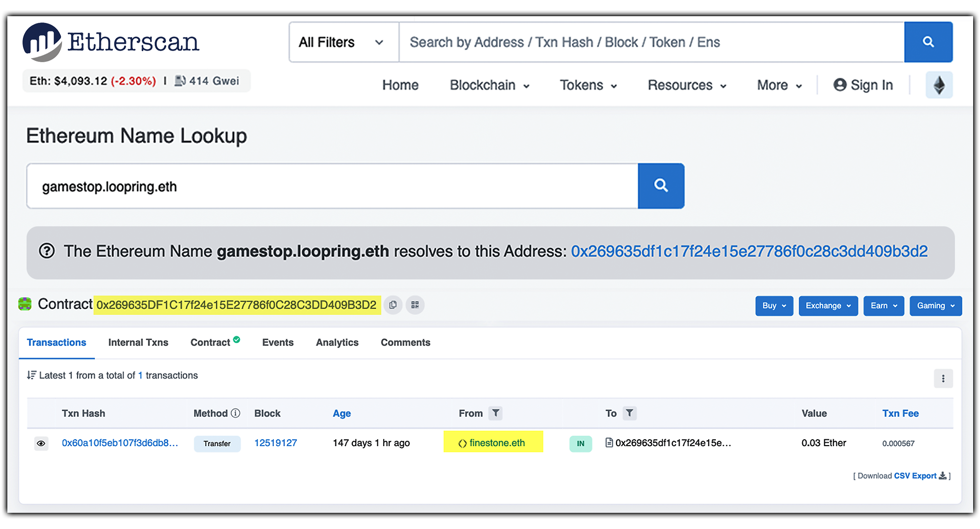The image size is (980, 529).
Task: Open the three-dot transactions options menu
Action: 943,378
